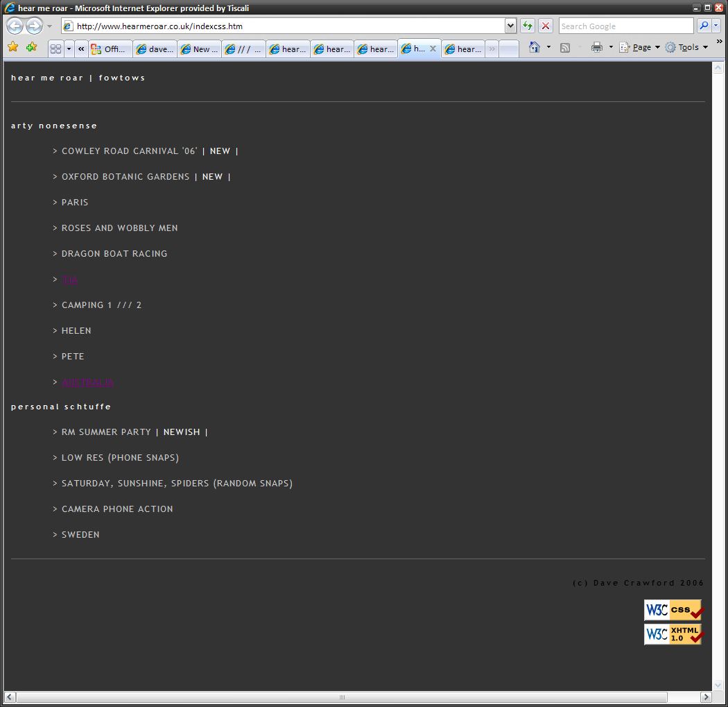Open LOW RES (PHONE SNAPS) link
This screenshot has width=728, height=707.
tap(120, 457)
